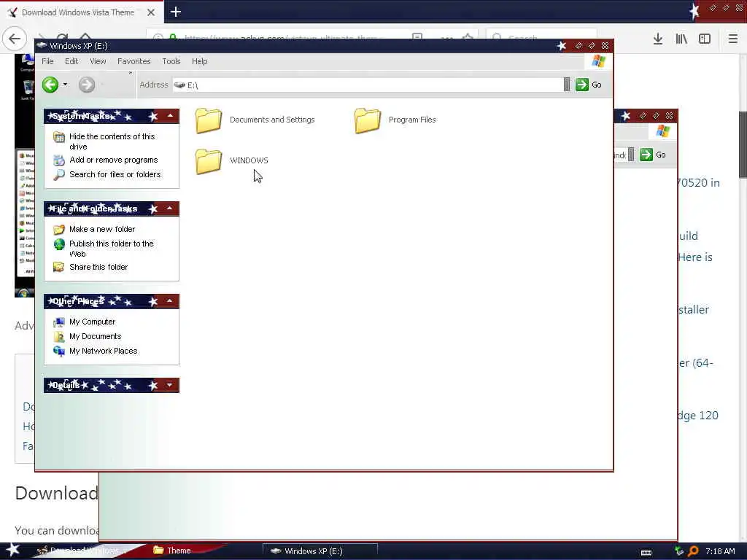The width and height of the screenshot is (747, 560).
Task: Collapse the File and Folder Tasks panel
Action: [170, 208]
